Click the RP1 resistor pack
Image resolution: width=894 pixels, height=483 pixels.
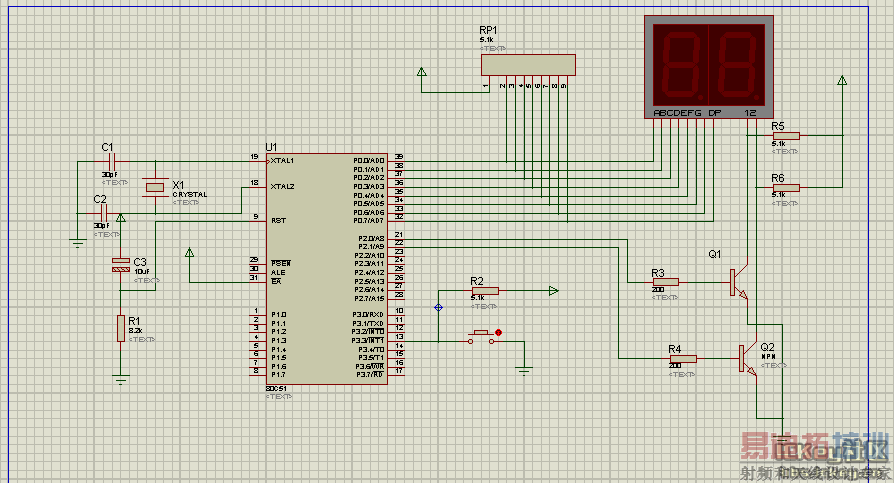tap(529, 64)
